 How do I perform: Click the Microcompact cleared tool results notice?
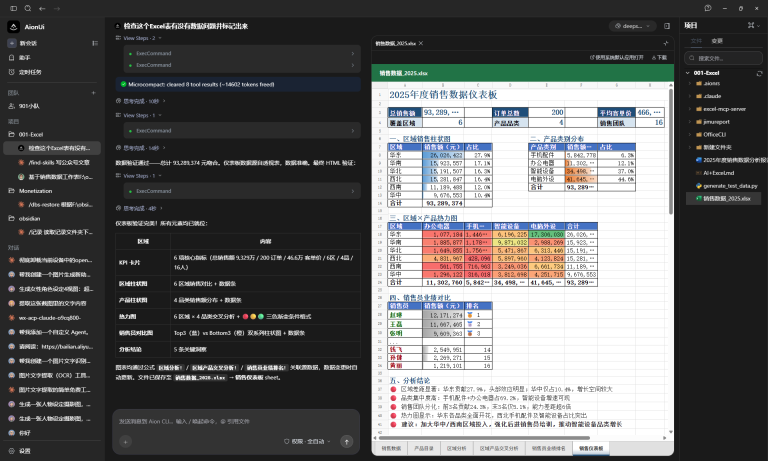point(238,84)
